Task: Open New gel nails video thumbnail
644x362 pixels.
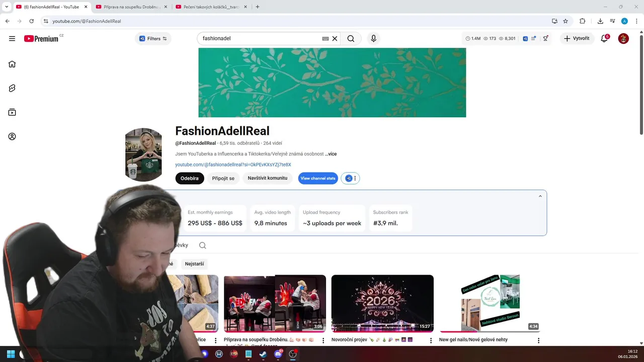Action: (x=490, y=304)
